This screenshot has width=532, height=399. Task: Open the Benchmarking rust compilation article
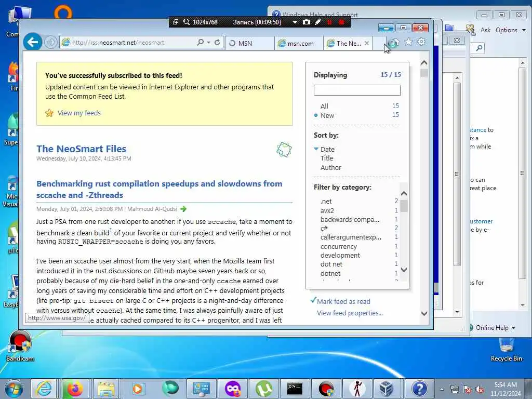(x=159, y=189)
